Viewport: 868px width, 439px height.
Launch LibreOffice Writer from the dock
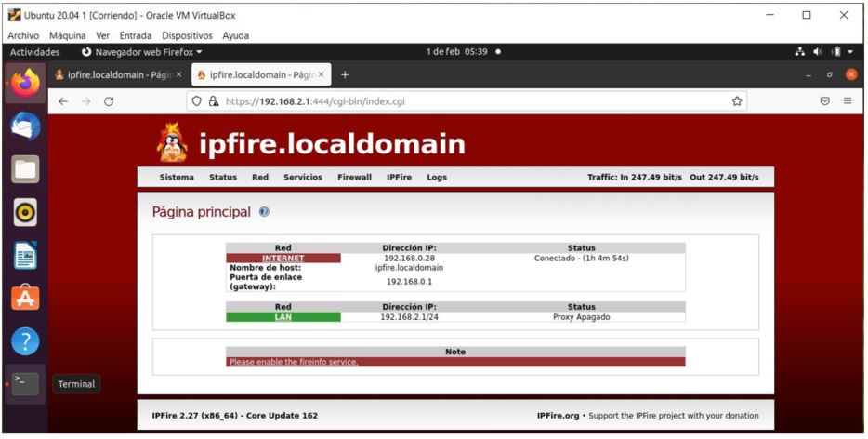25,256
